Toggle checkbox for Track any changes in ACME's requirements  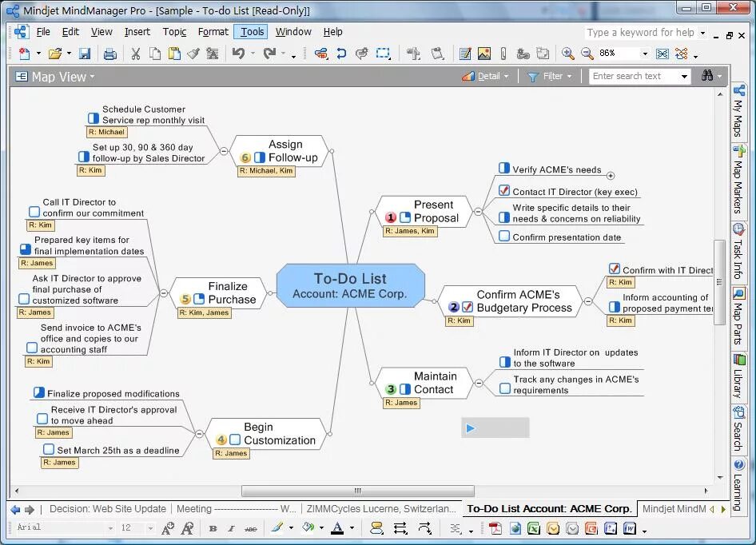click(505, 388)
